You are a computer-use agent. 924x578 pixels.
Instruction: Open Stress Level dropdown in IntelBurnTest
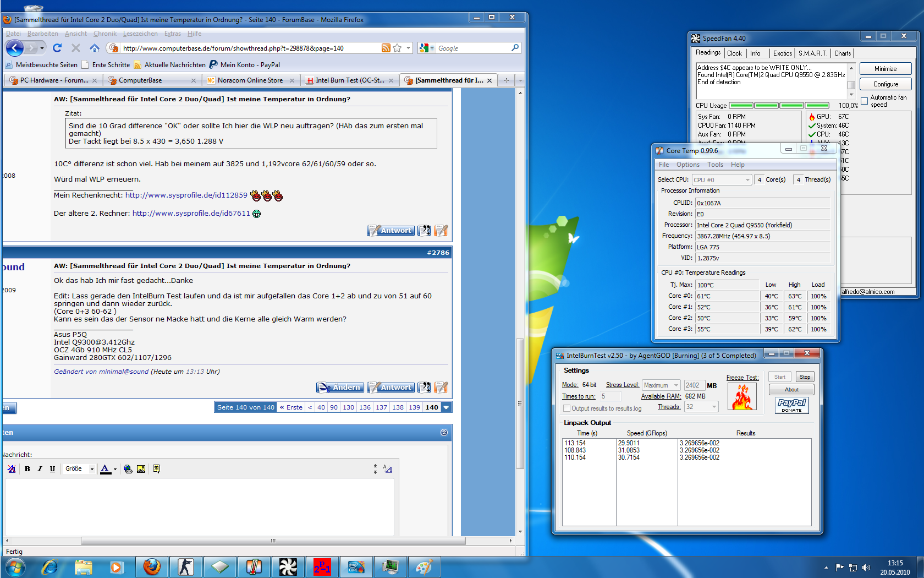tap(662, 385)
